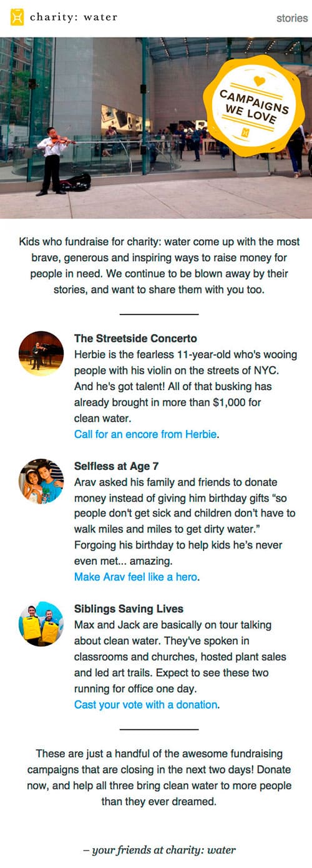Click Cast your vote with a donation
Viewport: 312px width, 868px height.
click(x=146, y=704)
